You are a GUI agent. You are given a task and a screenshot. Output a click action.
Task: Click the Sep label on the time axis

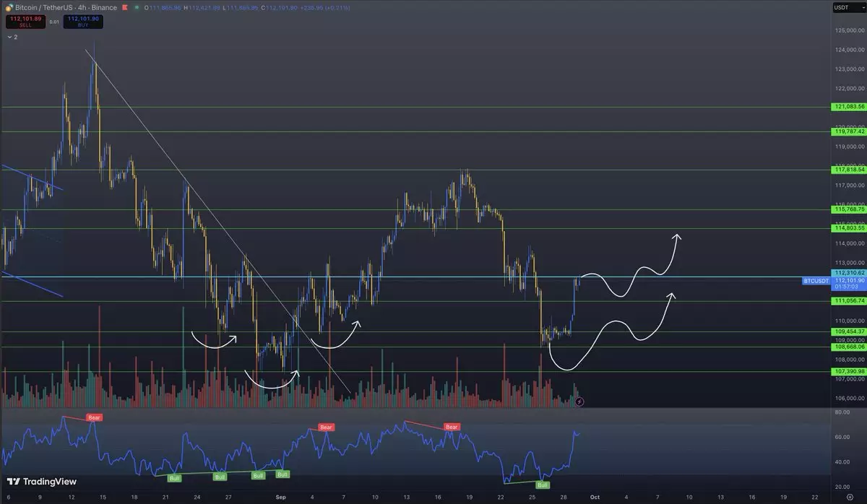pyautogui.click(x=281, y=498)
